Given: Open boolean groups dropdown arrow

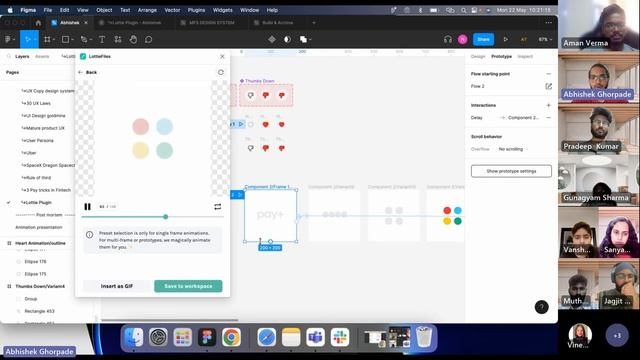Looking at the screenshot, I should click(x=310, y=40).
